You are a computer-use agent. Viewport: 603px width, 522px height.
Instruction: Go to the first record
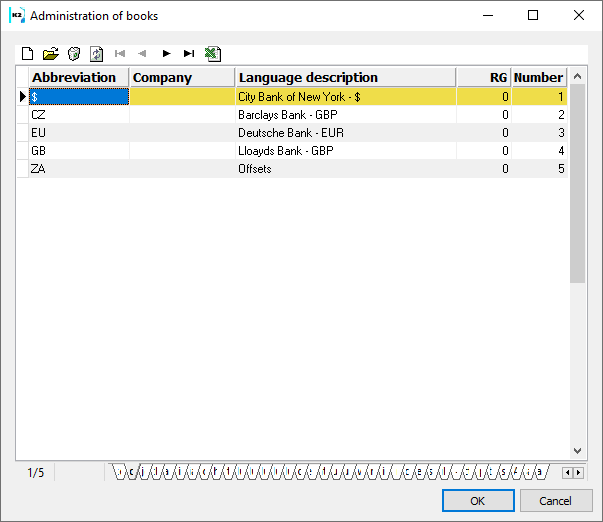[120, 53]
